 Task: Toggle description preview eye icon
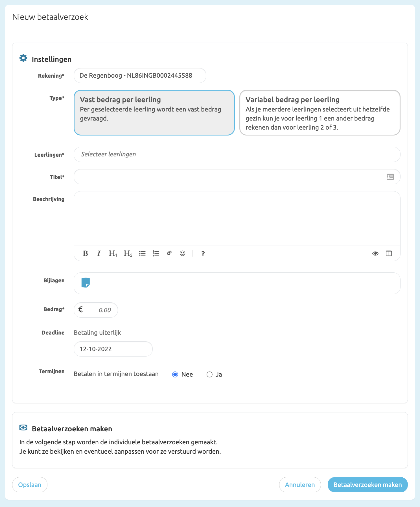click(x=375, y=253)
